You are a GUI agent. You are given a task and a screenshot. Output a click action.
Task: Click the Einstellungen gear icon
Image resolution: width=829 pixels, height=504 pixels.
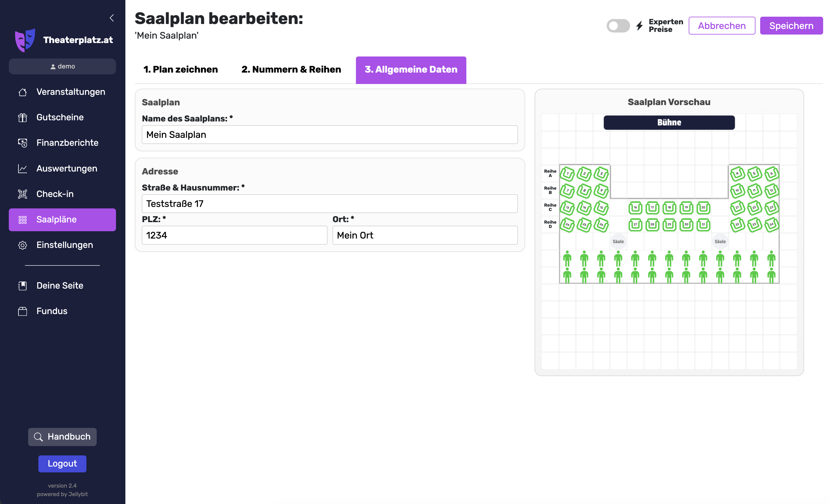click(x=23, y=245)
